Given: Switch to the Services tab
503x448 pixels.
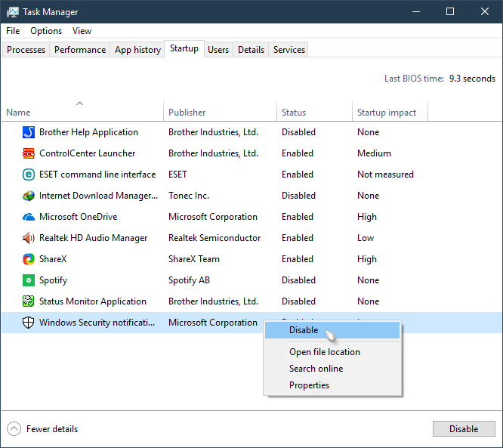Looking at the screenshot, I should (289, 50).
